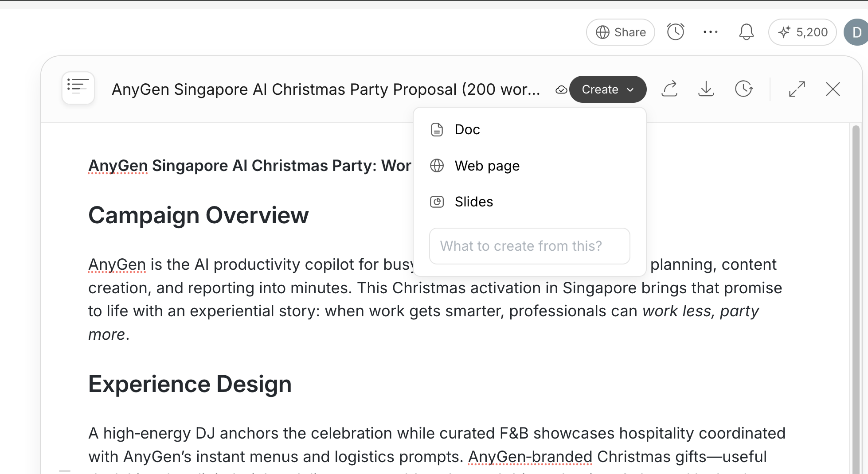Open the notifications bell
This screenshot has height=474, width=868.
point(746,32)
